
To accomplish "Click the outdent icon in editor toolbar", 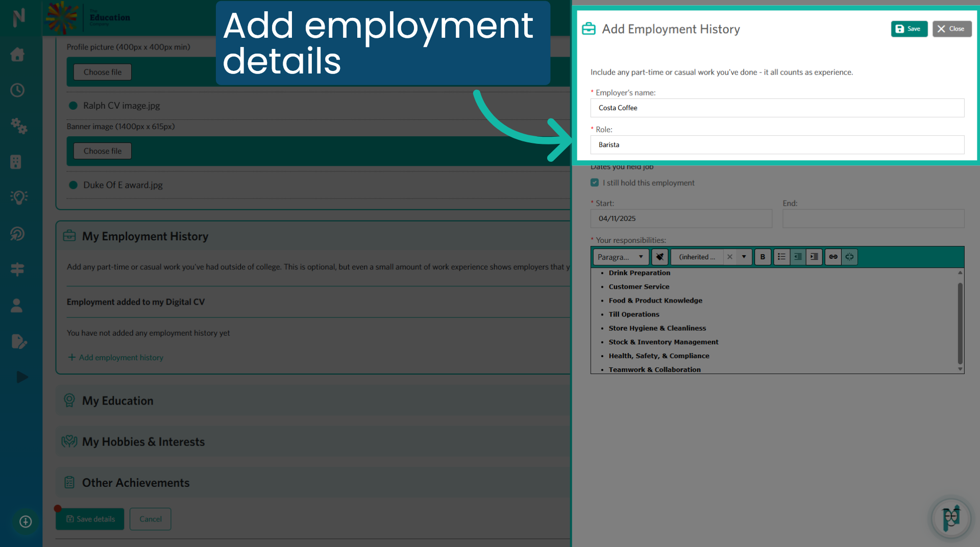I will 798,257.
